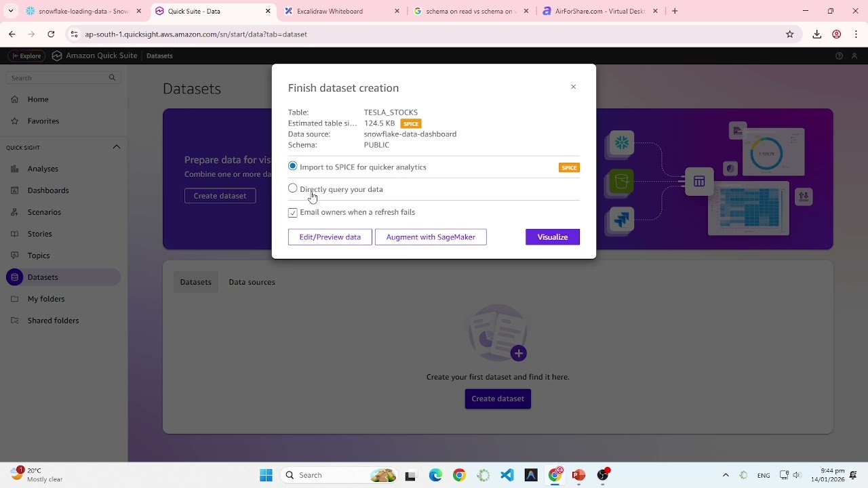Switch to the Datasets tab
This screenshot has height=488, width=868.
click(196, 282)
